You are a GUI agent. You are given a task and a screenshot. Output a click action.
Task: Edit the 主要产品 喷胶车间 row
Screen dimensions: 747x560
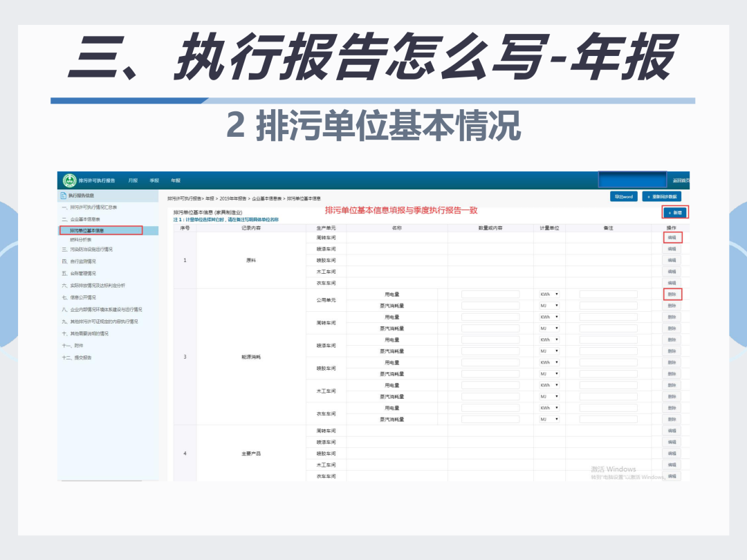pyautogui.click(x=672, y=454)
